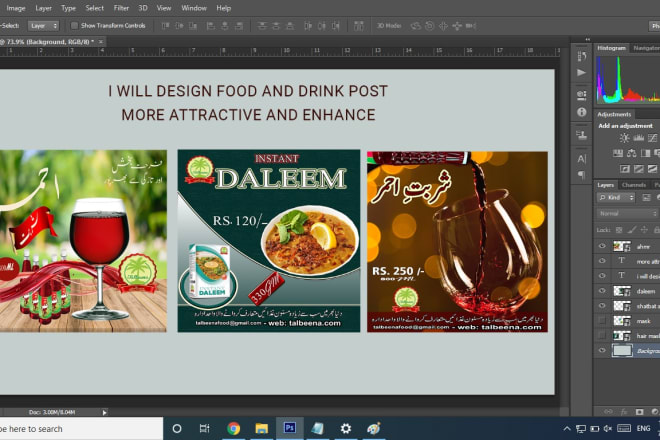Open File Explorer from the taskbar
Screen dimensions: 660x440
tap(261, 429)
